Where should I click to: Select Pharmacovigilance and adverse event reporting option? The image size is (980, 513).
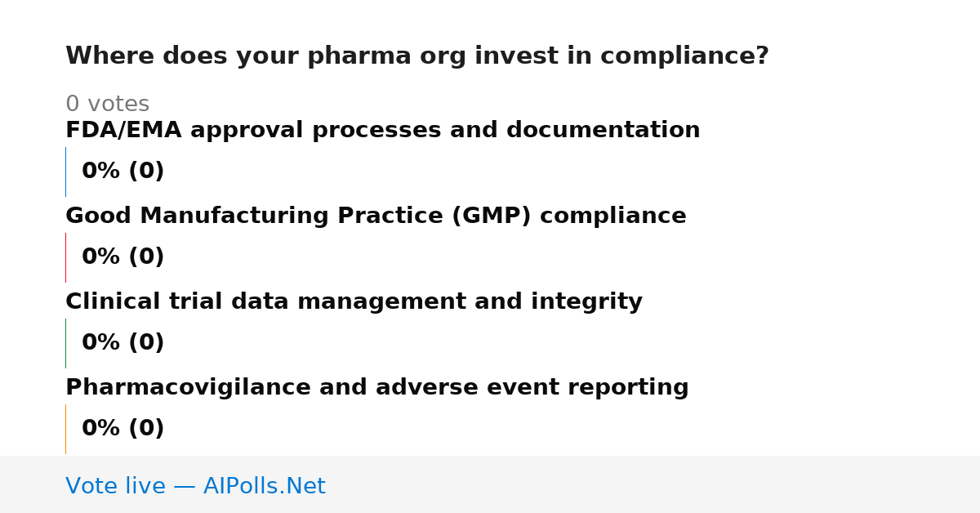click(x=377, y=388)
